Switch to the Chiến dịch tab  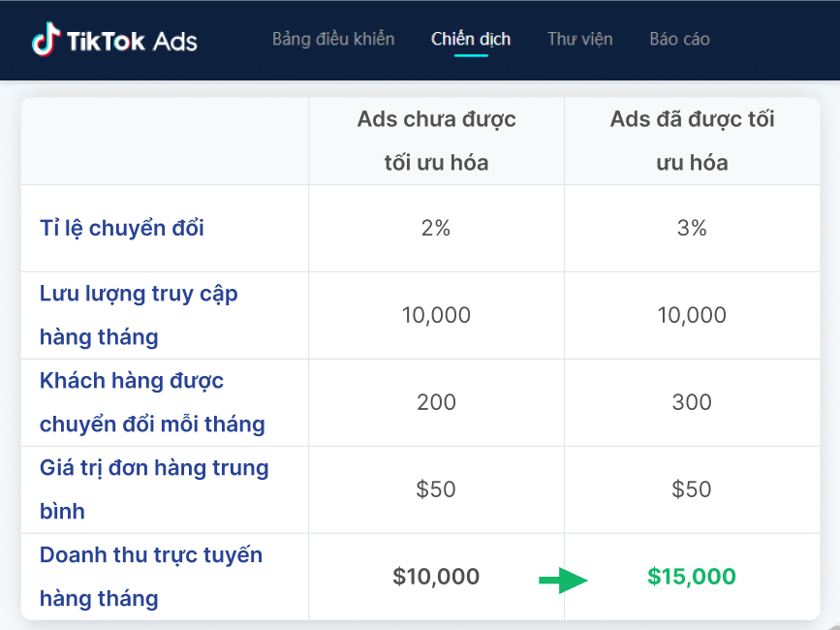tap(471, 40)
